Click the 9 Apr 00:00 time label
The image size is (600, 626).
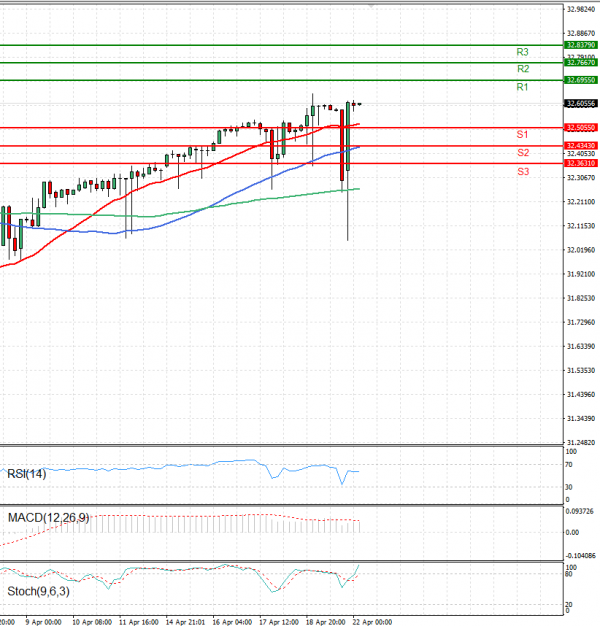44,622
